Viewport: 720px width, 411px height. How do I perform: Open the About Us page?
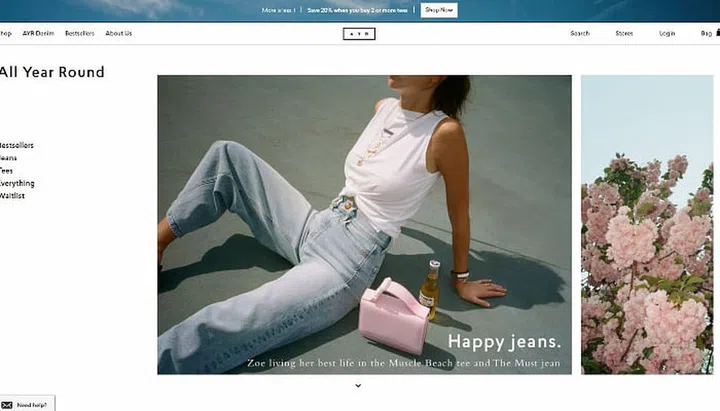(x=118, y=33)
